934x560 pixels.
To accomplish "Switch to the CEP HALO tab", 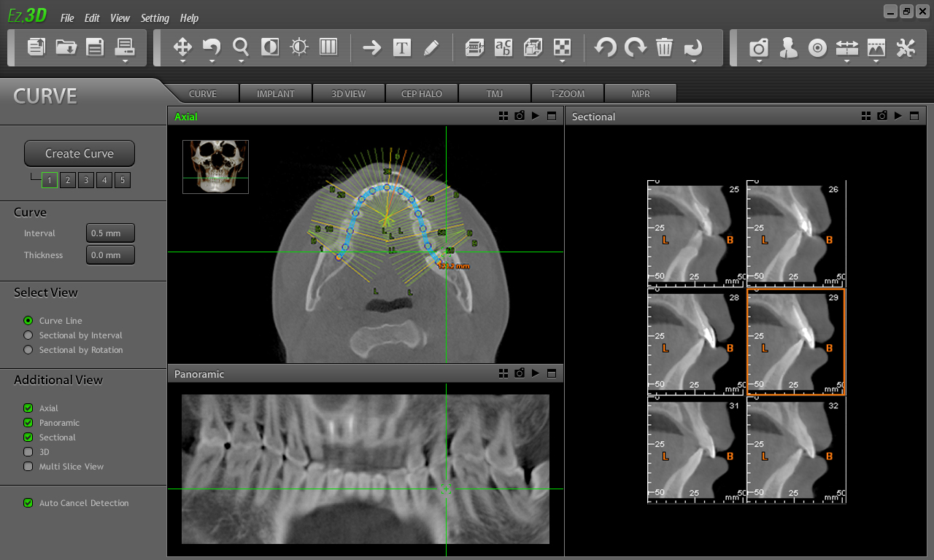I will [x=422, y=93].
